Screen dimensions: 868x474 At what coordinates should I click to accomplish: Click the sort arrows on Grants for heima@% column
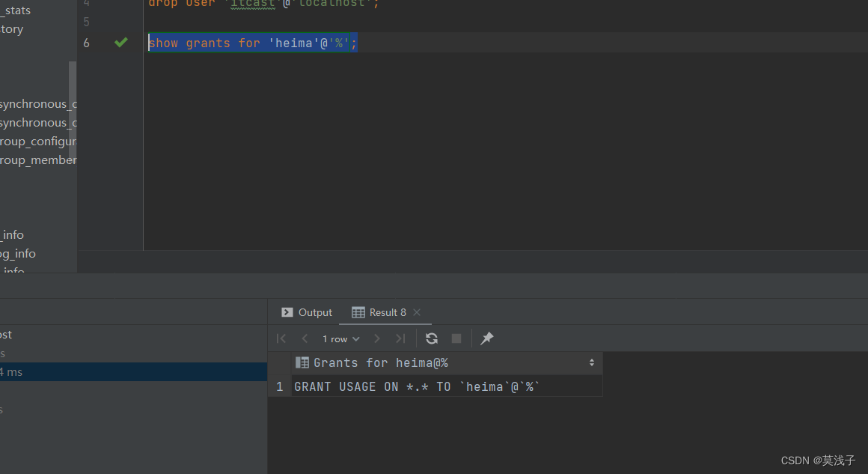592,362
